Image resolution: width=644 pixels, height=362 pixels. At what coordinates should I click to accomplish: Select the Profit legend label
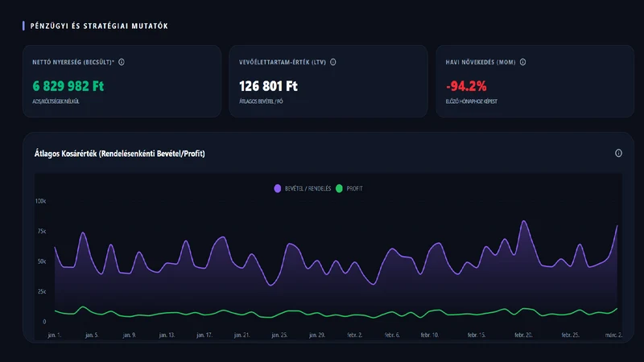tap(354, 188)
